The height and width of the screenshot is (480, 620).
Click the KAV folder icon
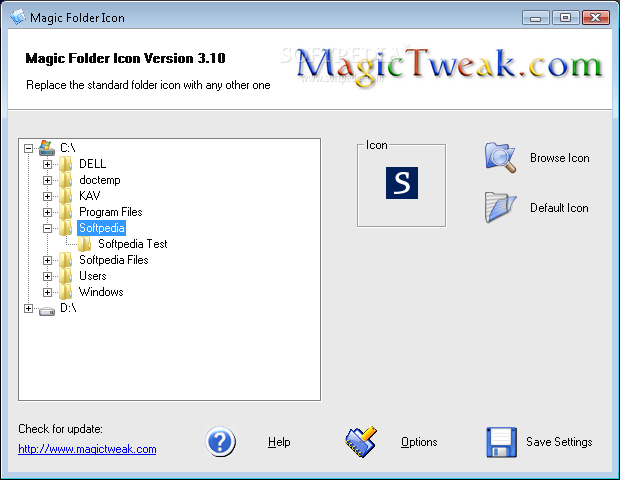[65, 196]
